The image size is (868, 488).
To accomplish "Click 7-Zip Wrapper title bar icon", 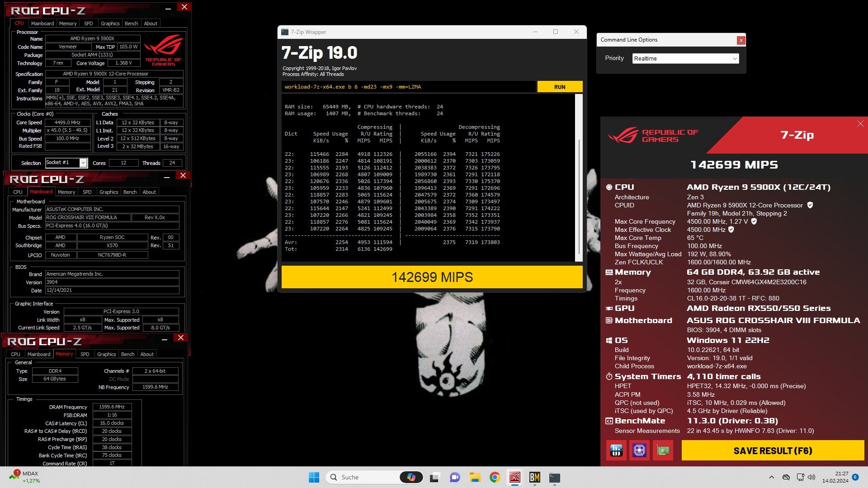I will [285, 32].
